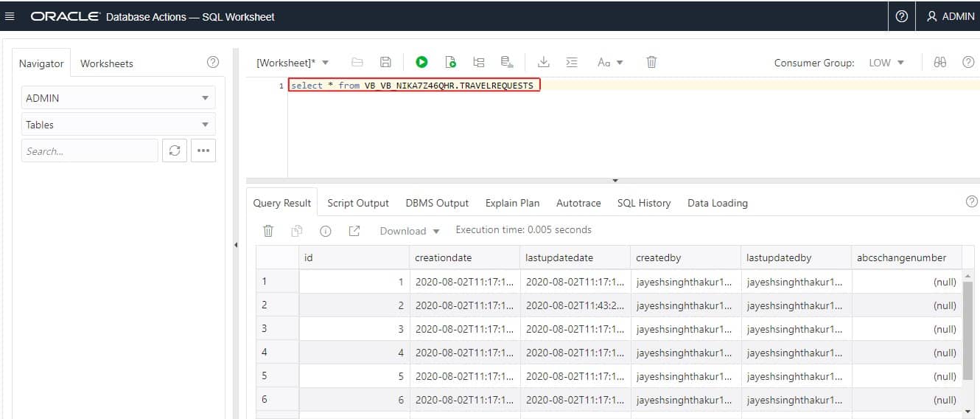This screenshot has width=980, height=419.
Task: Click the green Run Statement button
Action: [421, 63]
